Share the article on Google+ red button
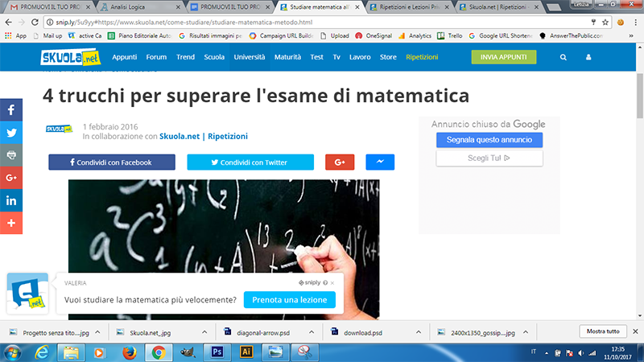 click(340, 162)
